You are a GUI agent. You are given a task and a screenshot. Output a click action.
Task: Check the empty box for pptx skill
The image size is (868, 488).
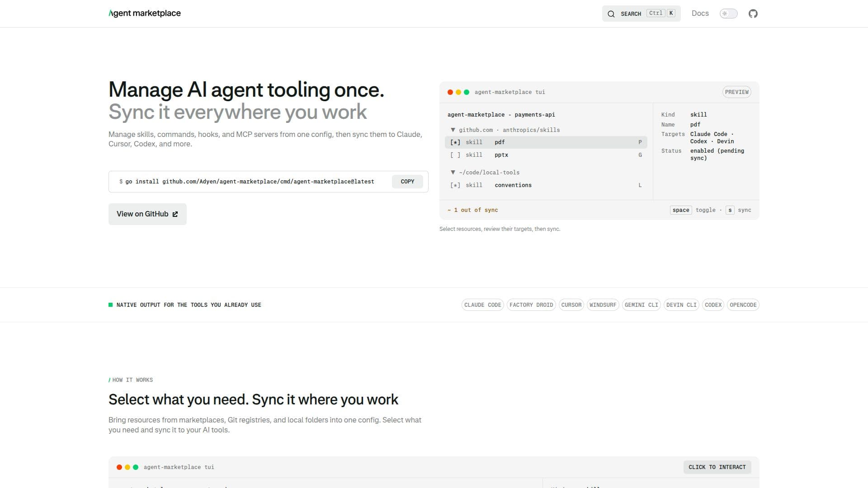[x=455, y=155]
